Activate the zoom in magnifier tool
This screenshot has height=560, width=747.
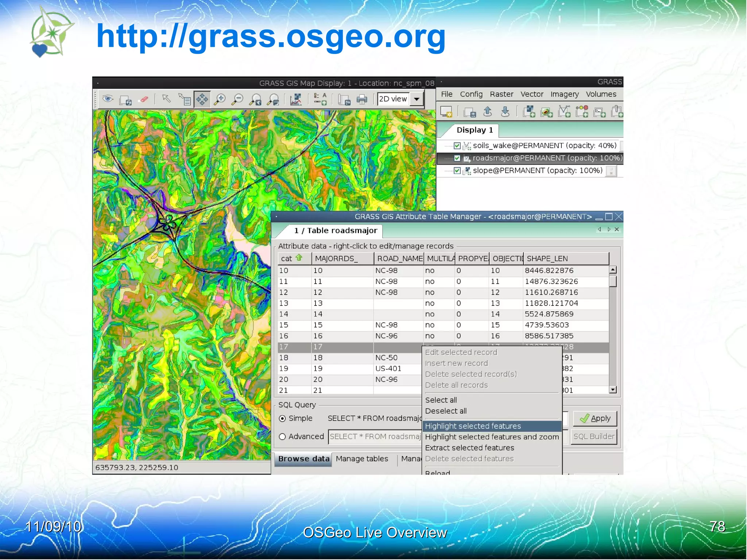point(220,99)
